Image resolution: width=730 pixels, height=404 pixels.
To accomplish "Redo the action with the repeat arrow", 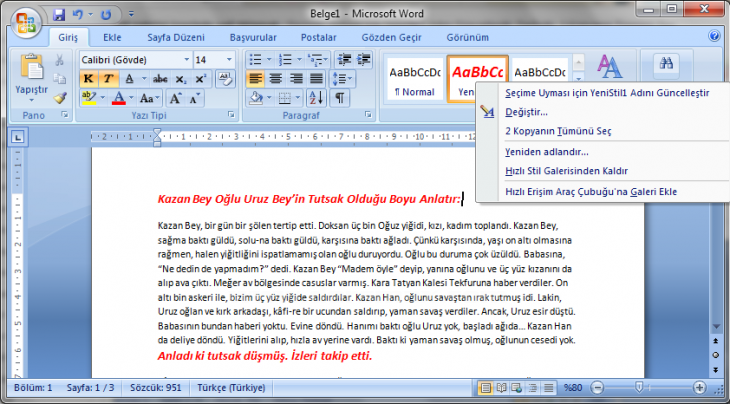I will coord(107,15).
